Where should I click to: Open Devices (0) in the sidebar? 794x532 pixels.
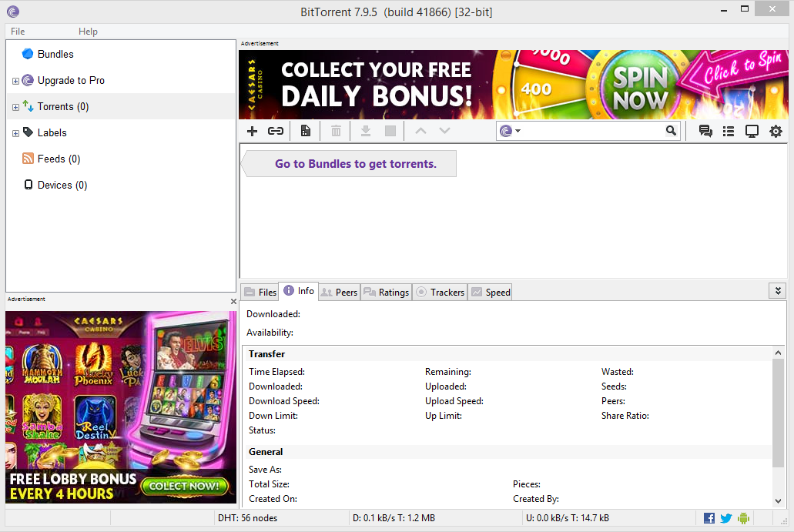(62, 186)
